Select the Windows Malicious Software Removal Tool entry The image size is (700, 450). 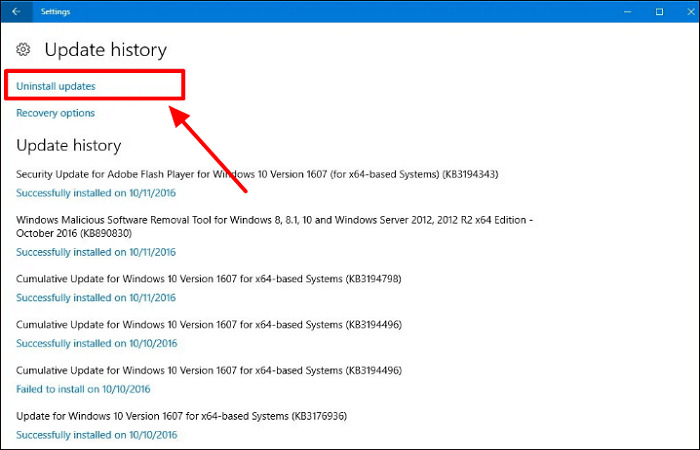click(x=275, y=226)
